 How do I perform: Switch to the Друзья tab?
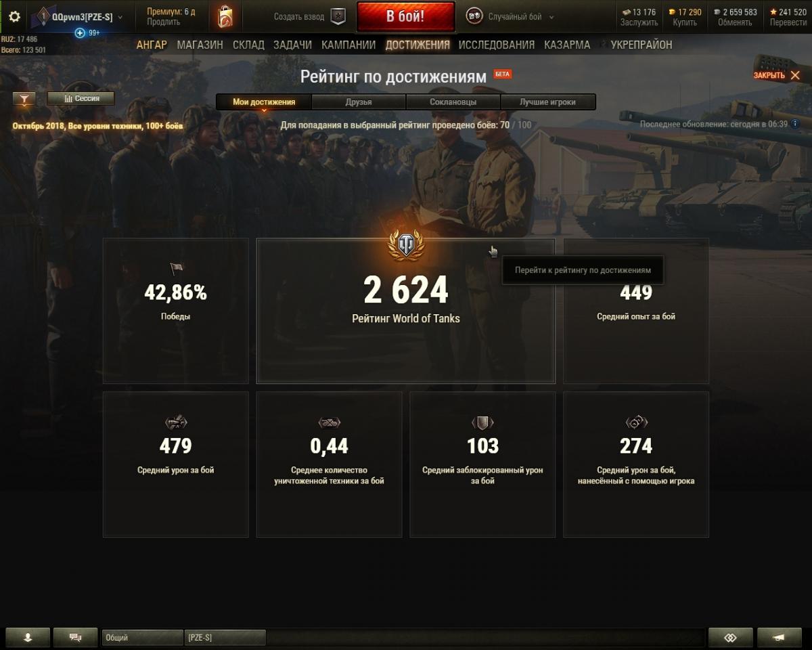[x=359, y=102]
